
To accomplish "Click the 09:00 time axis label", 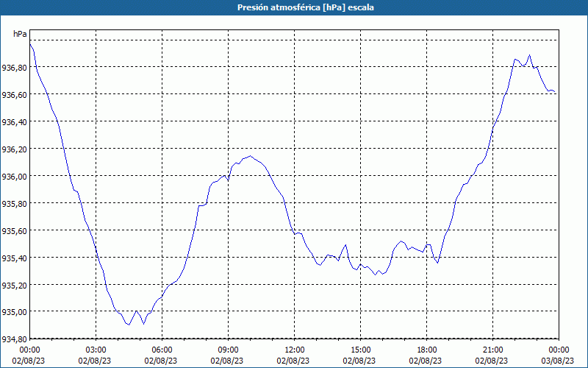I will (228, 350).
